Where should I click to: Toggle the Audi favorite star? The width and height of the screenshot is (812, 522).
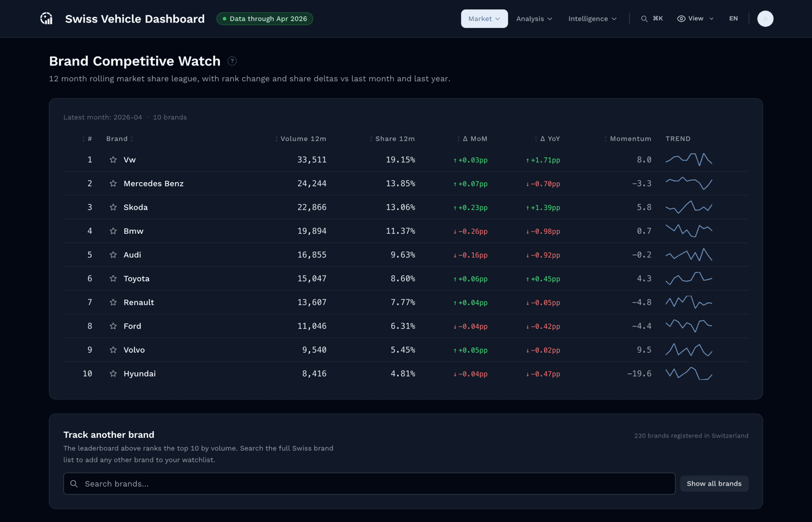[x=113, y=255]
